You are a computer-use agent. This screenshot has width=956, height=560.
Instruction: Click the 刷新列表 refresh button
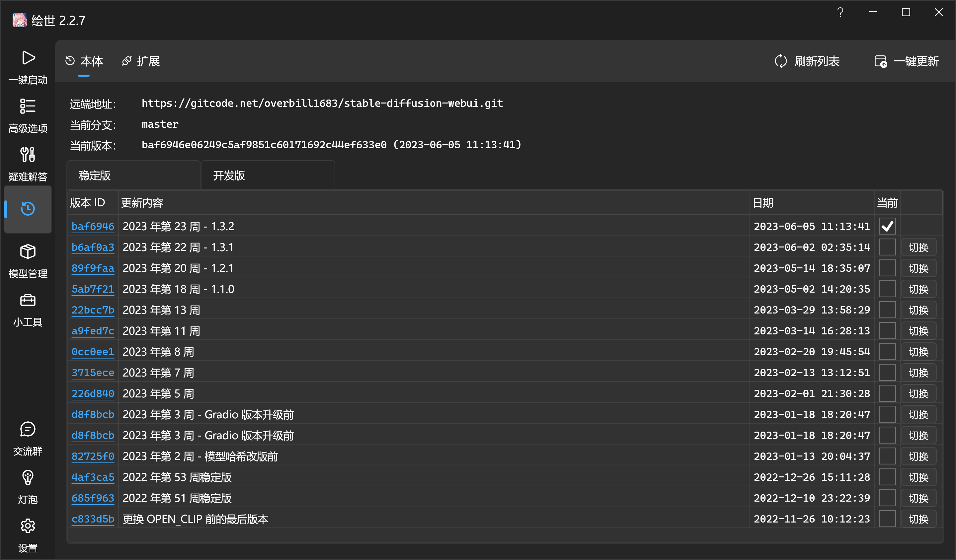coord(807,61)
